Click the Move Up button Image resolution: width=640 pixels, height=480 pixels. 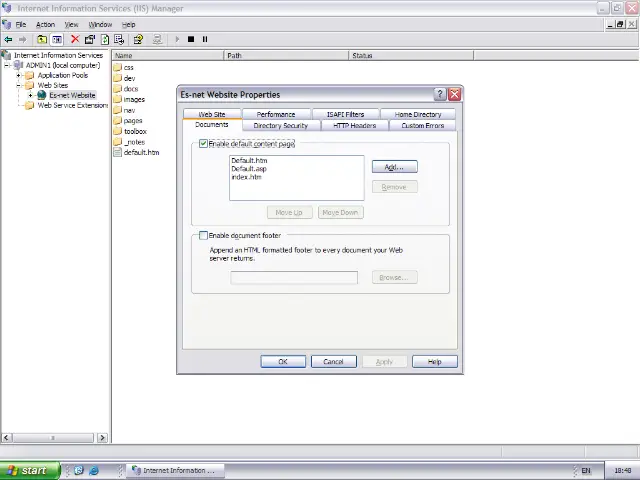tap(289, 212)
